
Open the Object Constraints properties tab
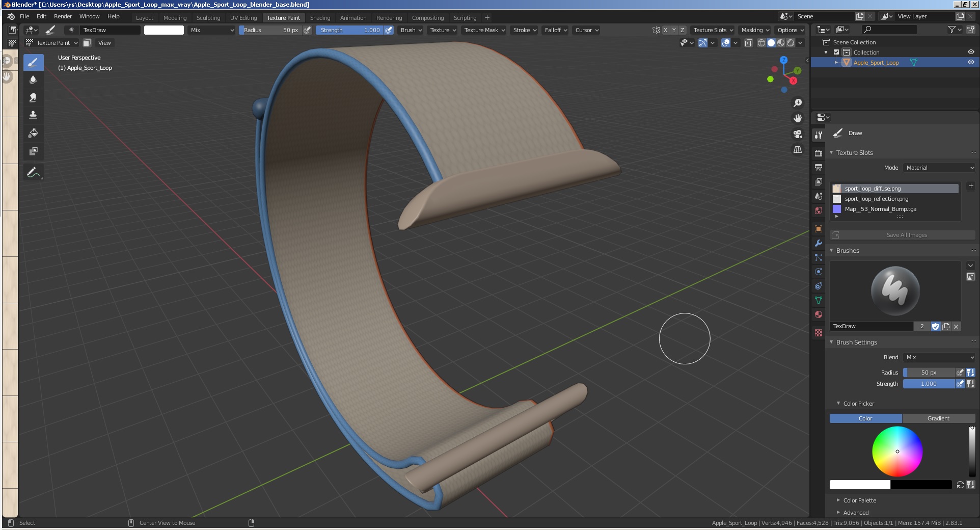coord(819,286)
